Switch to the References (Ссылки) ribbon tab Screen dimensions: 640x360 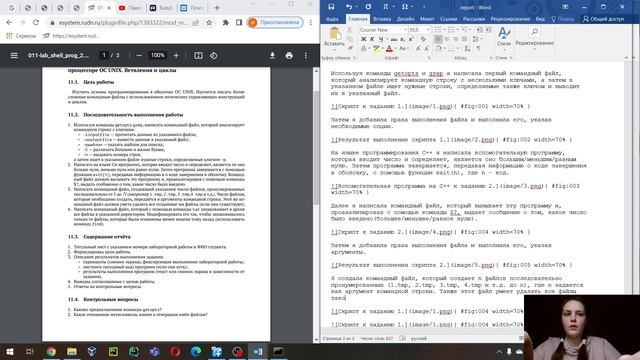point(449,19)
